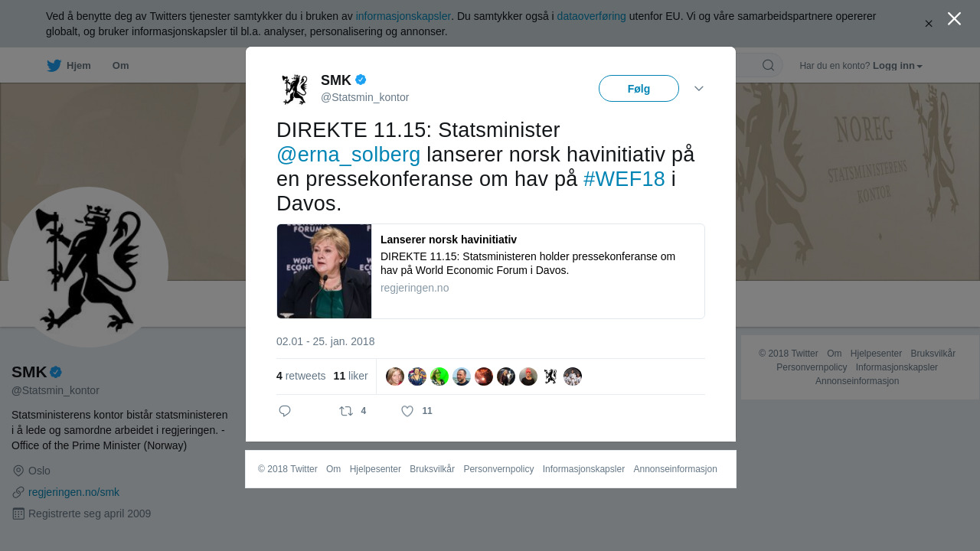Click the Følg button
This screenshot has width=980, height=551.
(x=639, y=89)
